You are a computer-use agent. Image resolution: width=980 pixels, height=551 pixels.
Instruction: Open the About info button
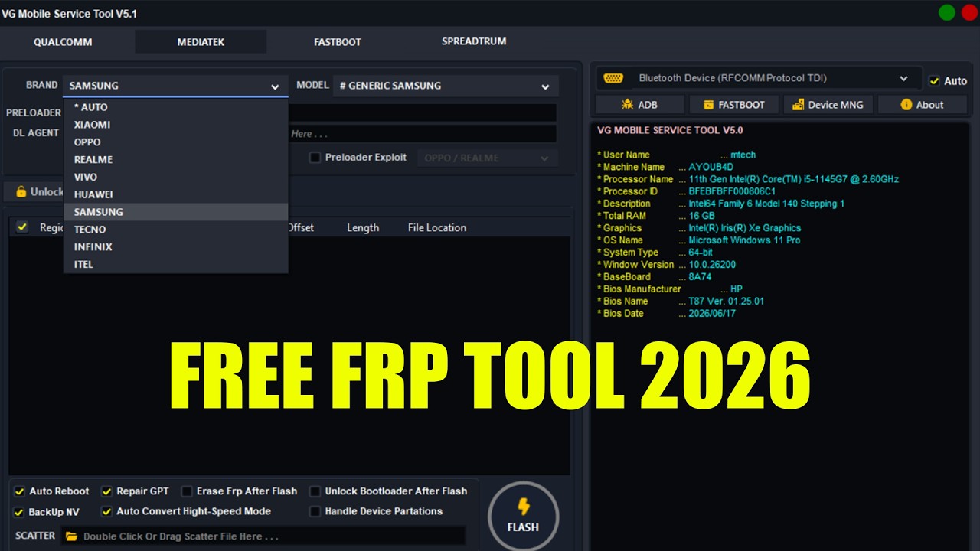coord(922,105)
